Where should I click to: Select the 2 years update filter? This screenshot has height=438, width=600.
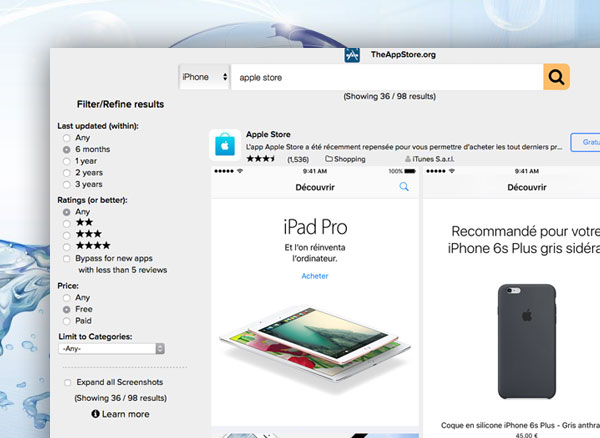coord(67,173)
